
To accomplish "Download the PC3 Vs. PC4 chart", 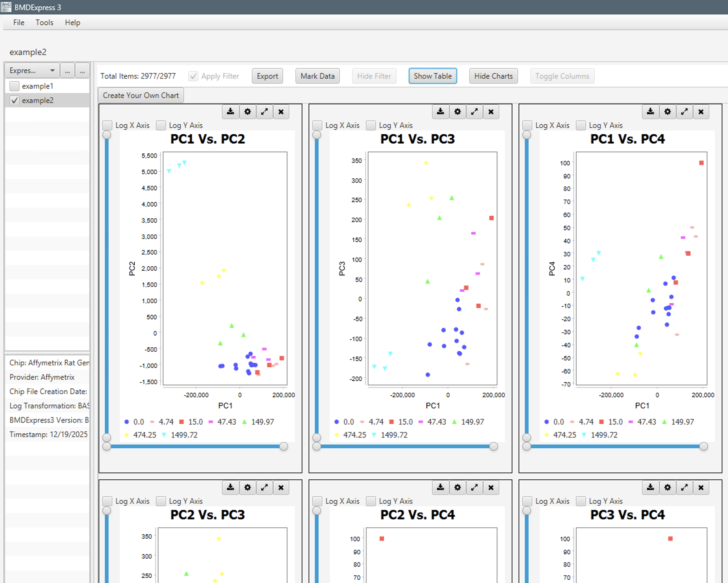I will [651, 487].
